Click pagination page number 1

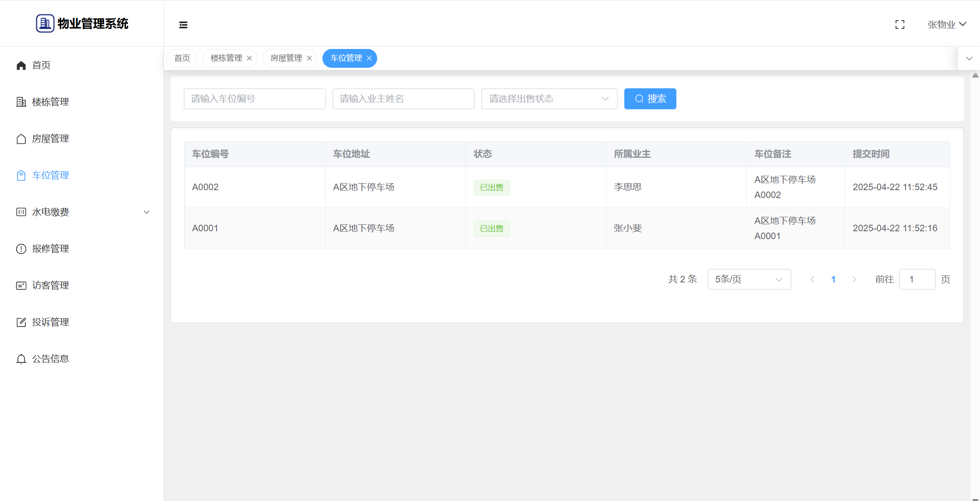click(x=833, y=279)
